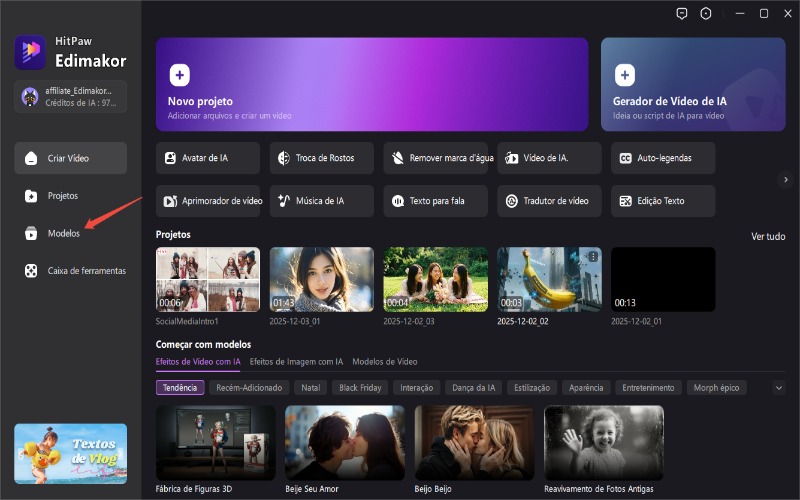The height and width of the screenshot is (500, 800).
Task: Click plus icon on Gerador de Vídeo de IA
Action: pyautogui.click(x=624, y=76)
